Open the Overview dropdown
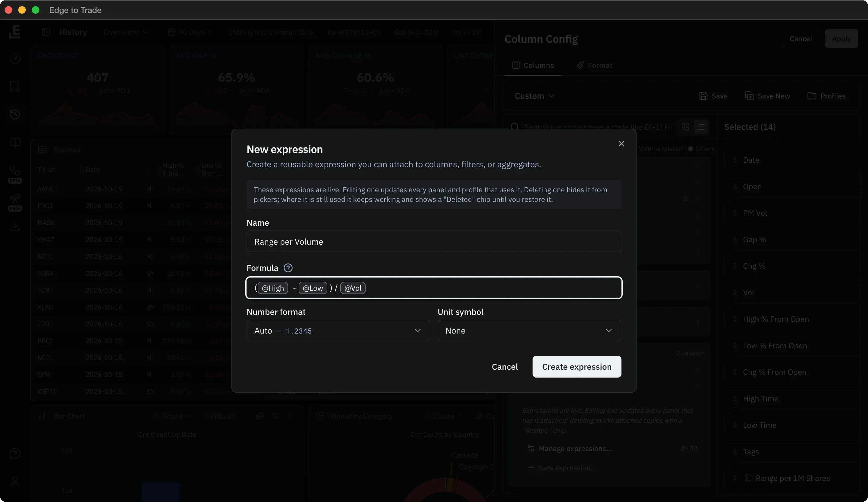This screenshot has width=868, height=502. pyautogui.click(x=125, y=32)
